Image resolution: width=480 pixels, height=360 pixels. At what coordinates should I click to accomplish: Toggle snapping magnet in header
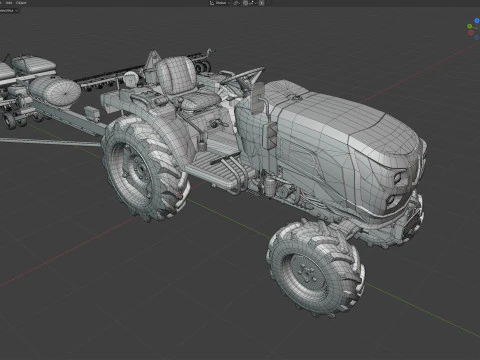tap(245, 3)
